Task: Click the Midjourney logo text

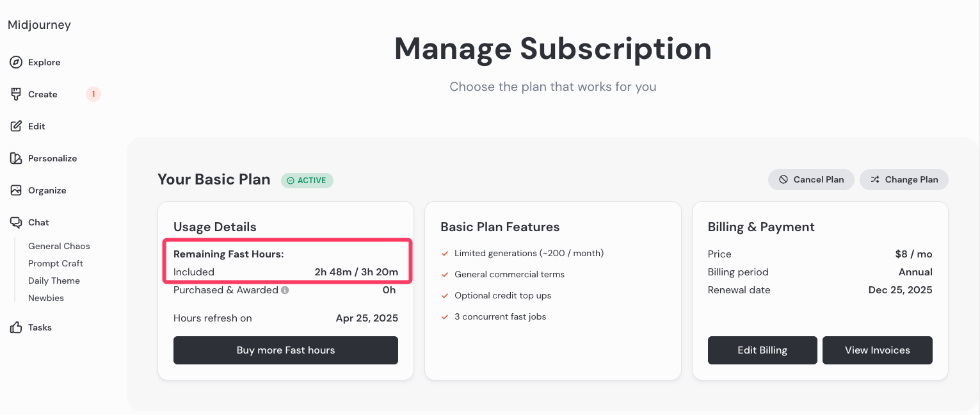Action: pos(39,25)
